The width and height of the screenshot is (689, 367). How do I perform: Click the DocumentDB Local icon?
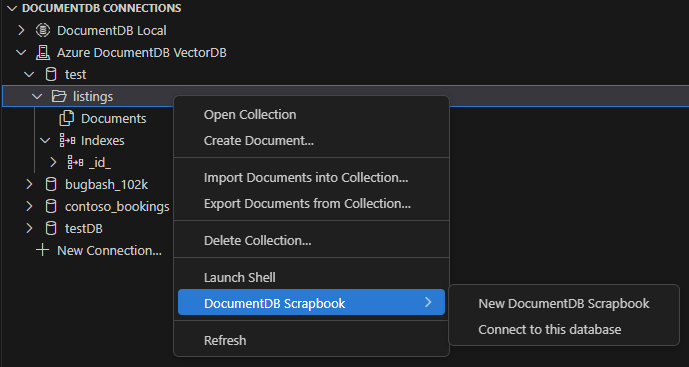click(43, 30)
